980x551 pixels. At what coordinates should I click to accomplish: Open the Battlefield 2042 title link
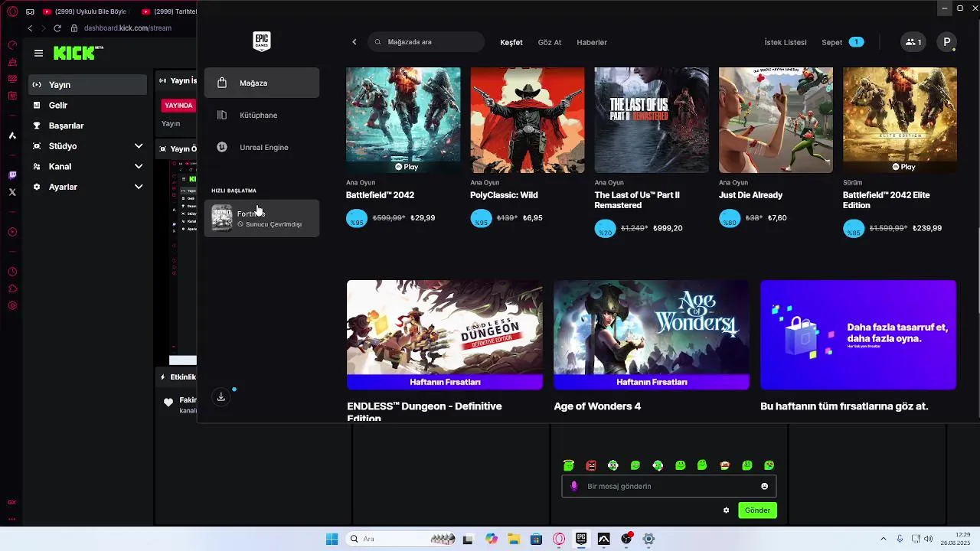coord(380,195)
